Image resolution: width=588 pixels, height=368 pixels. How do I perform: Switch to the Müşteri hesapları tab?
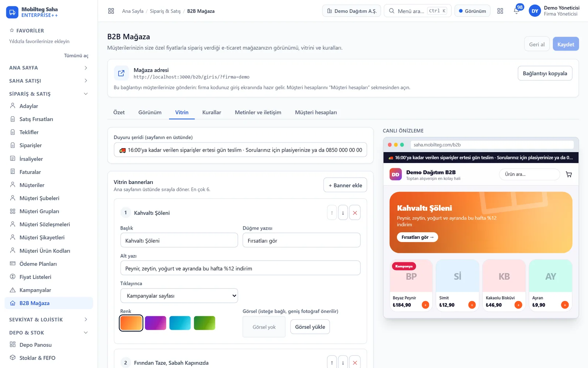coord(316,112)
